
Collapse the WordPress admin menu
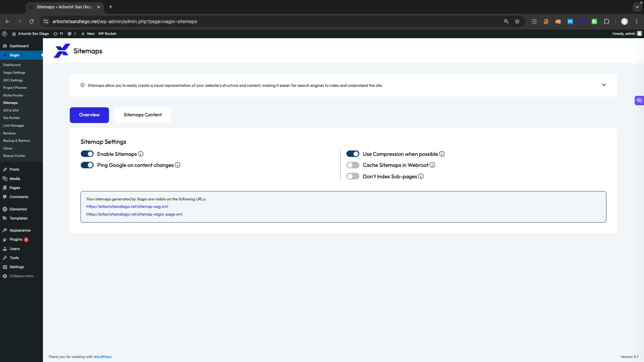[x=18, y=276]
